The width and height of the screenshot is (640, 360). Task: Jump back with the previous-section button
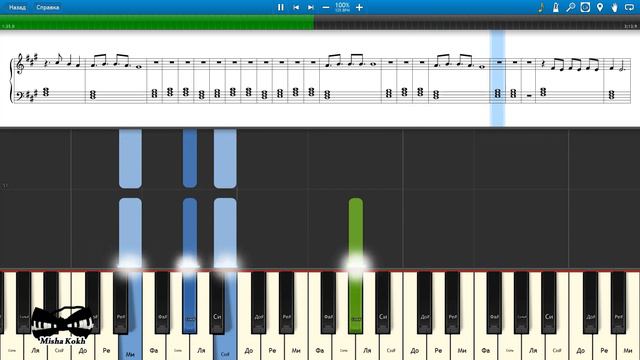pos(296,7)
